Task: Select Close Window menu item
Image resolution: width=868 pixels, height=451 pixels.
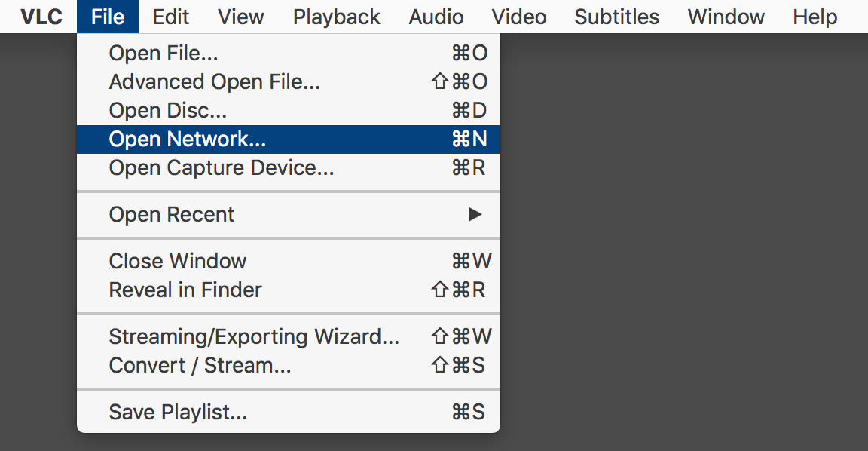Action: tap(289, 261)
